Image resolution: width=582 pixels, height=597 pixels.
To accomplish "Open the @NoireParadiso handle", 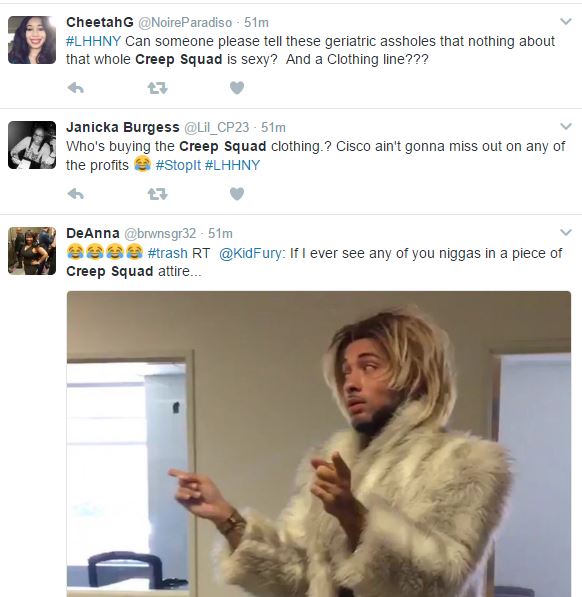I will (185, 22).
